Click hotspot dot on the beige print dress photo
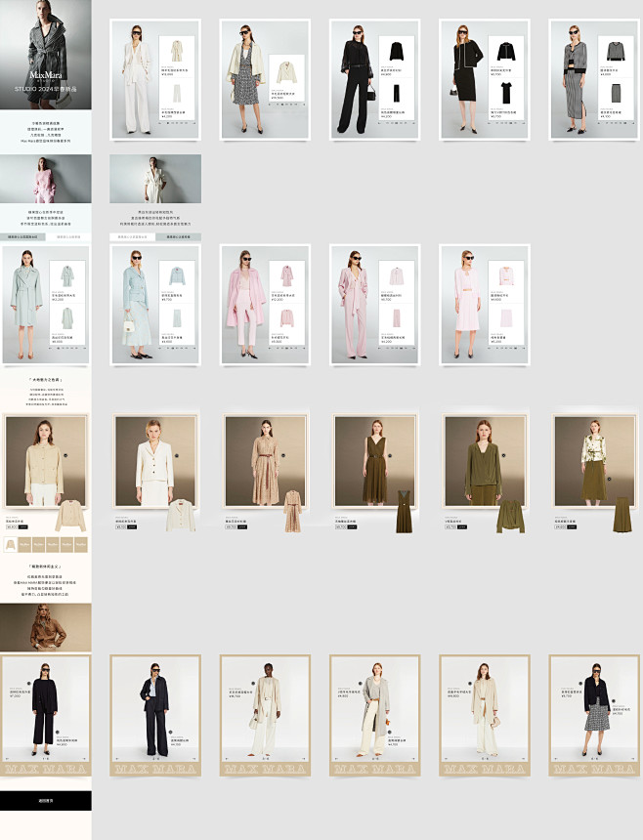This screenshot has width=643, height=840. point(283,455)
